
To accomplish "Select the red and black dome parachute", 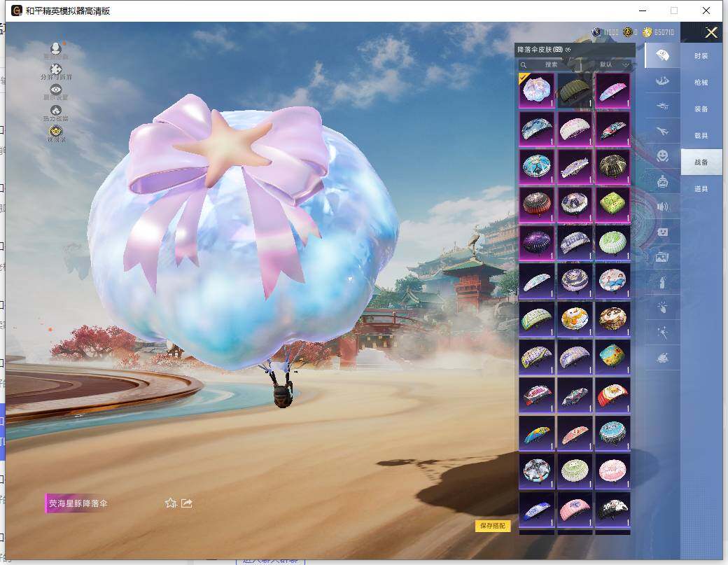I will (x=536, y=204).
